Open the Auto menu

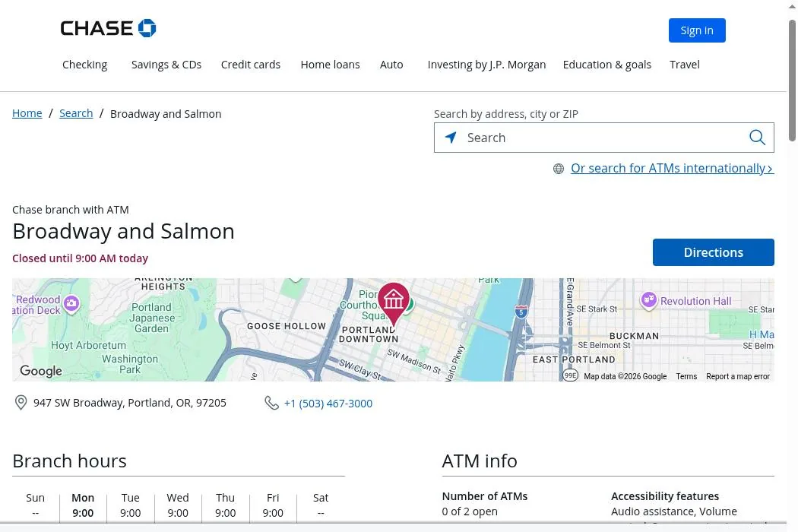point(391,65)
